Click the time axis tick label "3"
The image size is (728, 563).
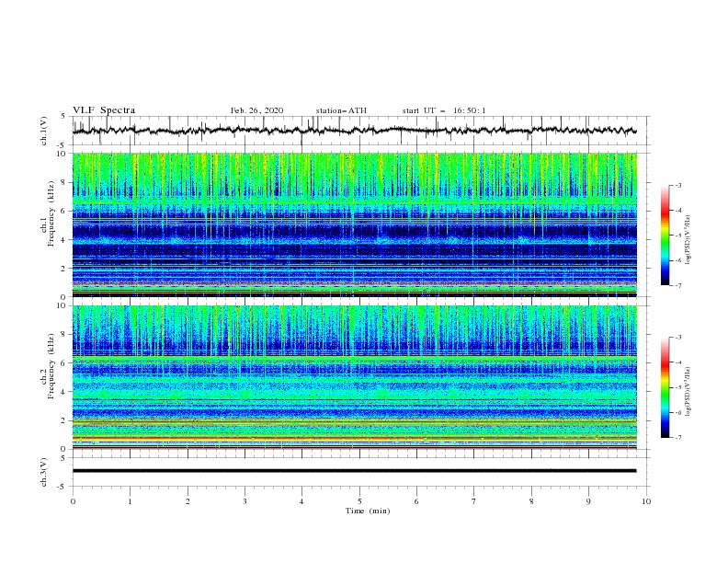pyautogui.click(x=245, y=501)
